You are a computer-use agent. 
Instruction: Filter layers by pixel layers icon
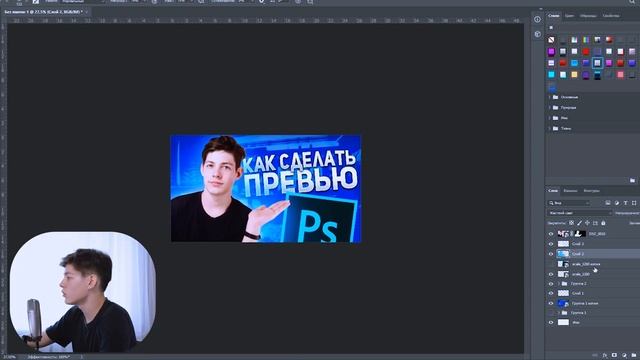608,203
